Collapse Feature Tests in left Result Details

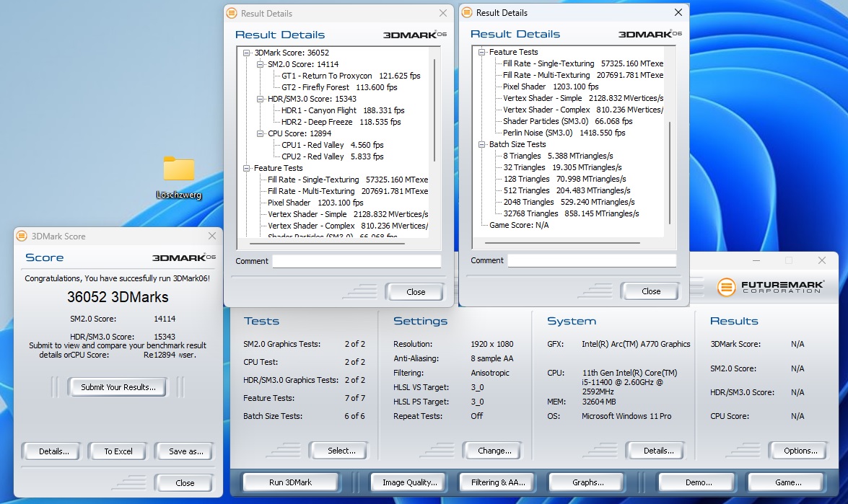coord(247,168)
